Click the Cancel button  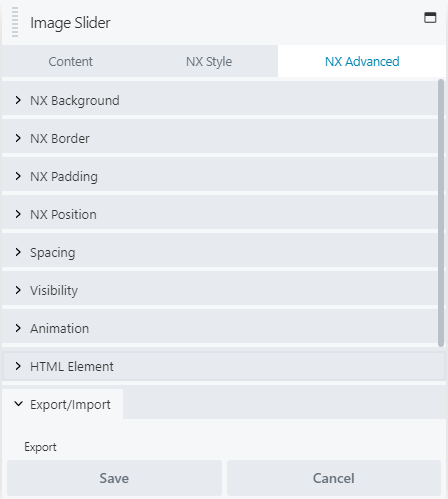coord(334,478)
